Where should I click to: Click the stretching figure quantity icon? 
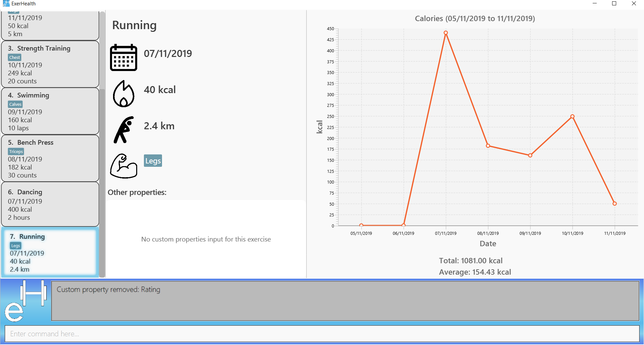coord(123,130)
